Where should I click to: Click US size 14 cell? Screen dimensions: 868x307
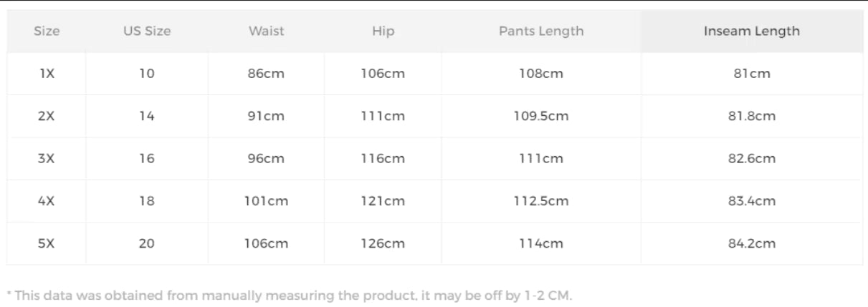coord(147,116)
